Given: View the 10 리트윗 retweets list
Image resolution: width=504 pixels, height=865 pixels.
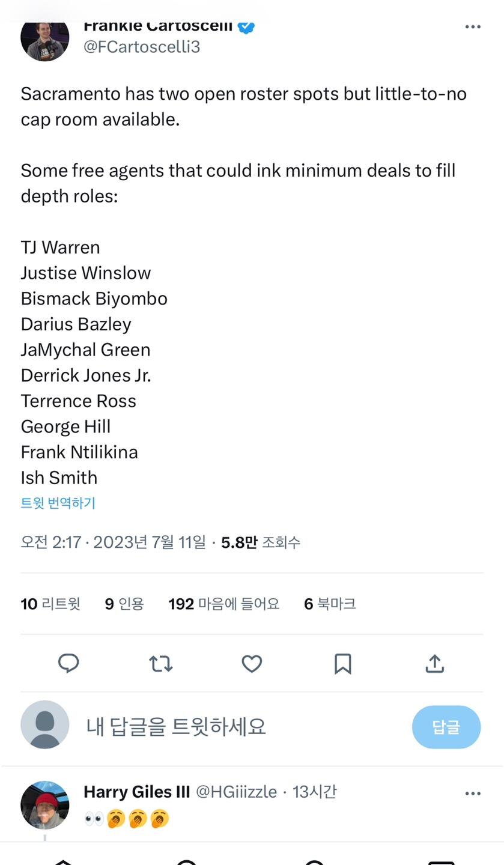Looking at the screenshot, I should coord(50,604).
